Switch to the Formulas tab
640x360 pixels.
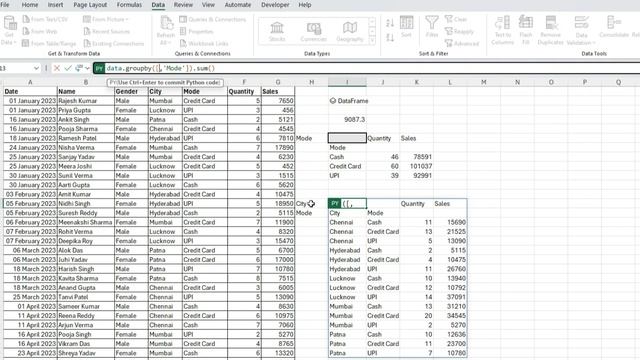point(129,5)
